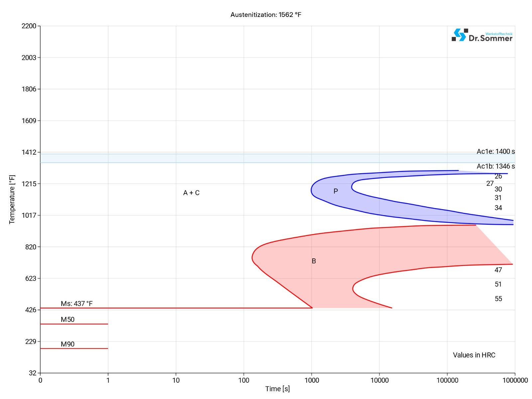Click the Temperature [°F] axis title
532x399 pixels.
pyautogui.click(x=12, y=199)
